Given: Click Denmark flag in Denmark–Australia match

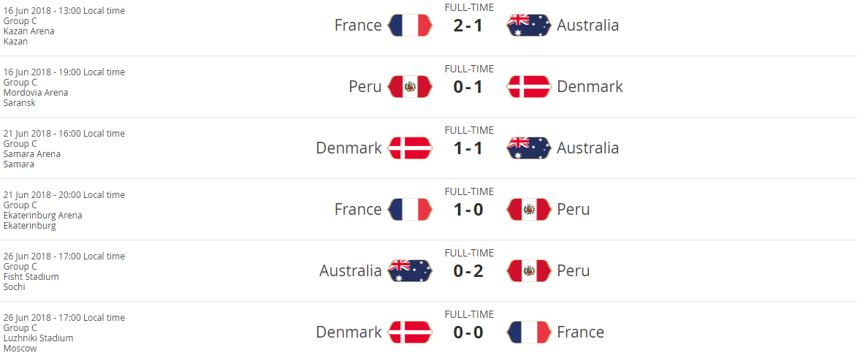Looking at the screenshot, I should [x=410, y=148].
